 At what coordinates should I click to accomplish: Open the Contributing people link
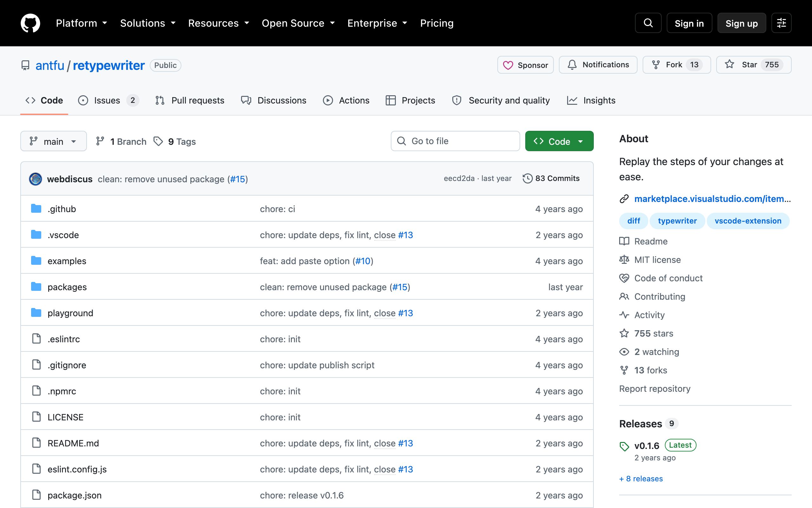[652, 297]
